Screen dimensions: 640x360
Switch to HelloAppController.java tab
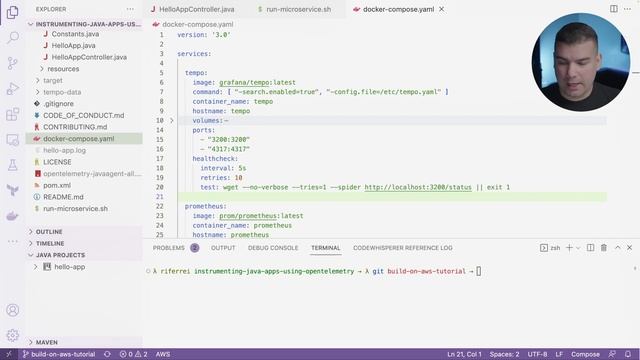click(198, 9)
